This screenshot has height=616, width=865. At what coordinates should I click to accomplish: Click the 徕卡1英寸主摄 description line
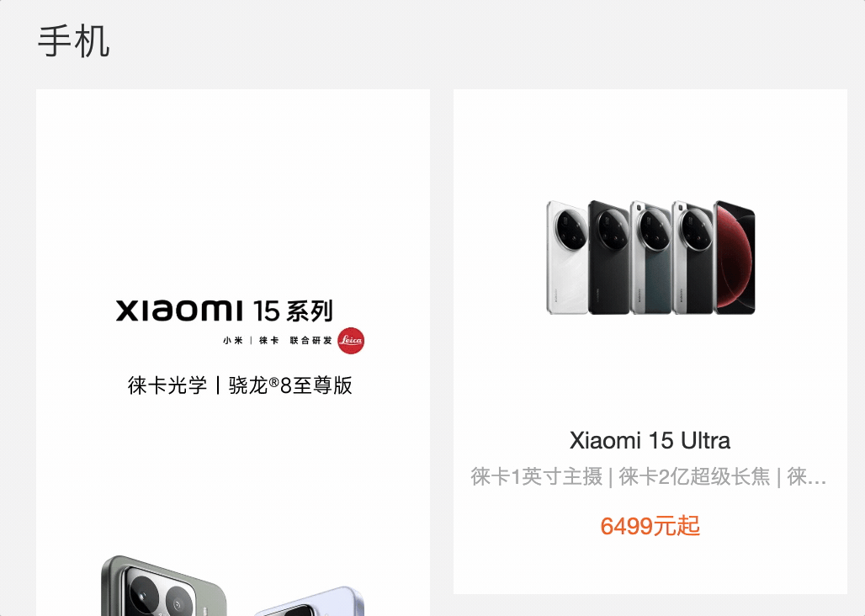536,476
